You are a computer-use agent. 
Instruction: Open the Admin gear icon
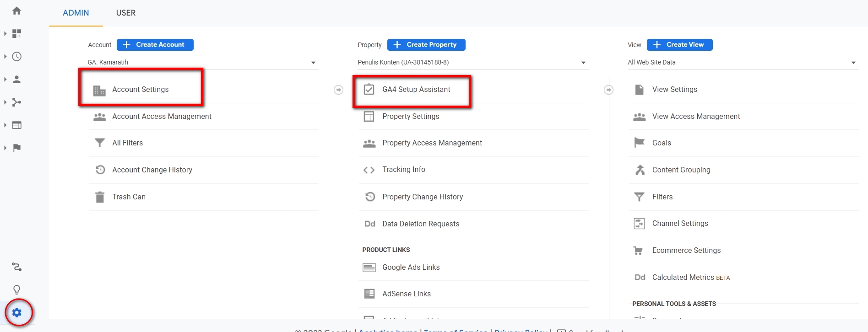pyautogui.click(x=17, y=313)
